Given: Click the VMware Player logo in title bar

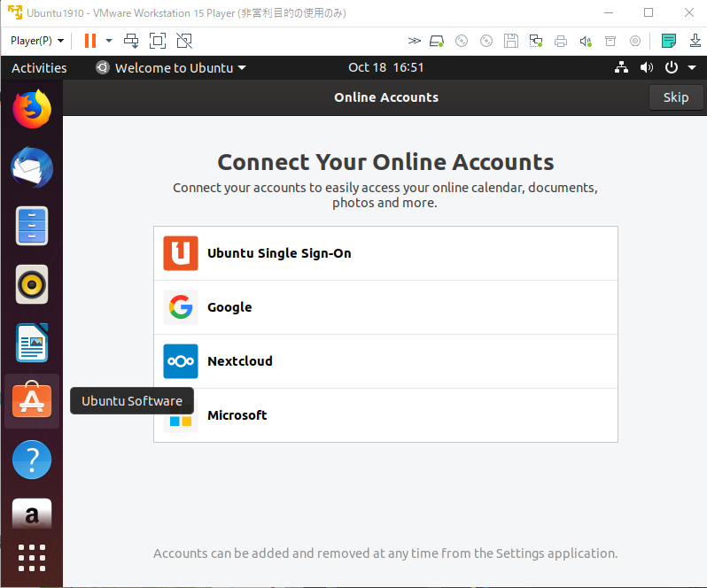Looking at the screenshot, I should click(x=14, y=12).
